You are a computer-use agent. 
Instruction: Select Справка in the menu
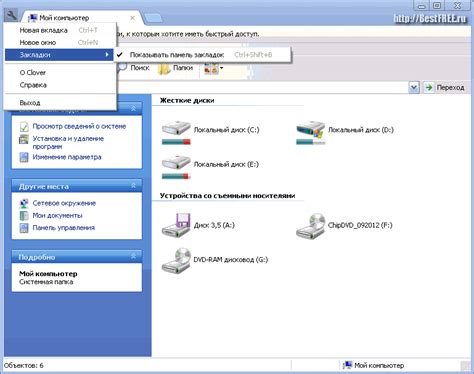[60, 85]
